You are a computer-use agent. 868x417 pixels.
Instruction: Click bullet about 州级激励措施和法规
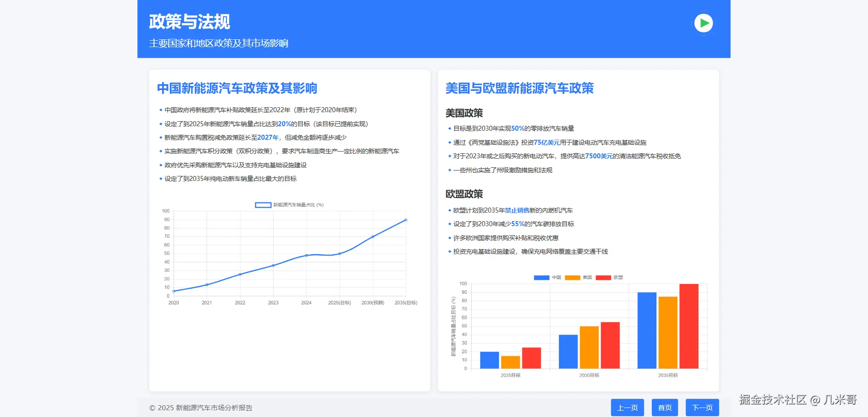point(503,170)
